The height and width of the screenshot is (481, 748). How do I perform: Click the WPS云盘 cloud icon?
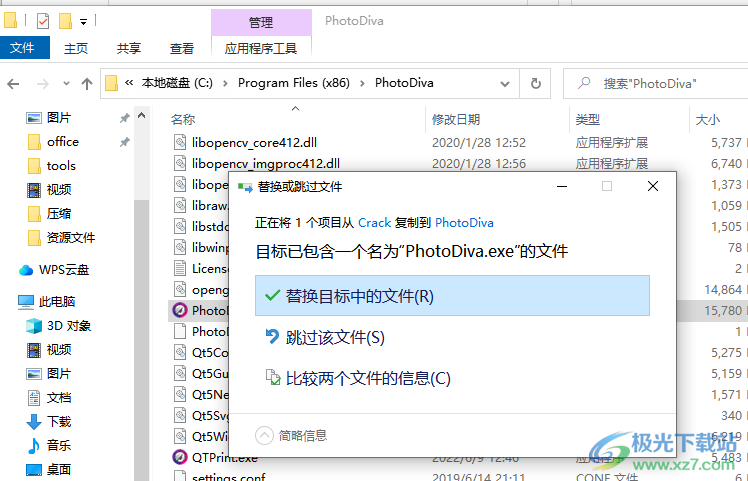pos(26,270)
